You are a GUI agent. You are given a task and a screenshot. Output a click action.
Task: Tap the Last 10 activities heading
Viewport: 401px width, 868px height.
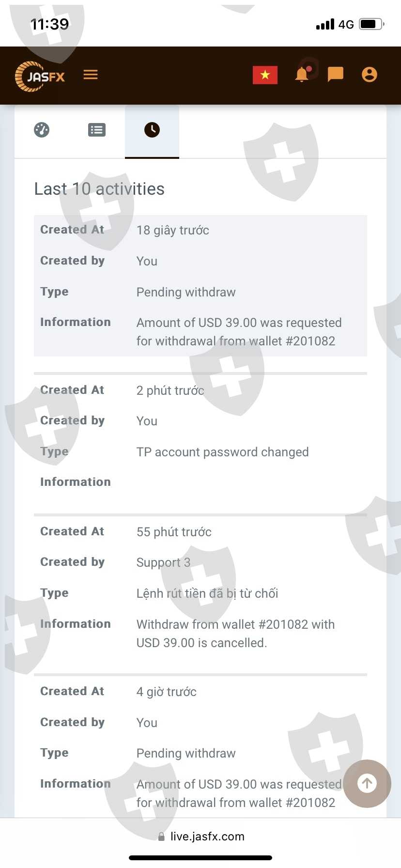coord(99,189)
